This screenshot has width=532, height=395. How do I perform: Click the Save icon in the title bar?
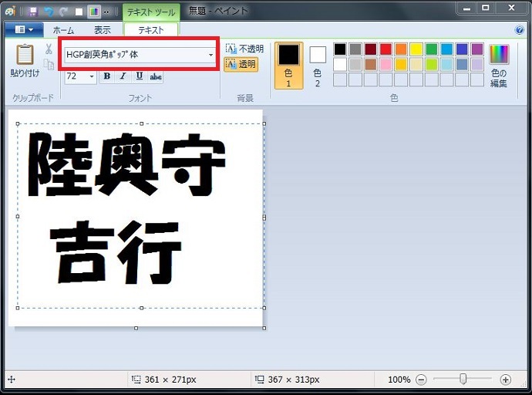pos(33,12)
